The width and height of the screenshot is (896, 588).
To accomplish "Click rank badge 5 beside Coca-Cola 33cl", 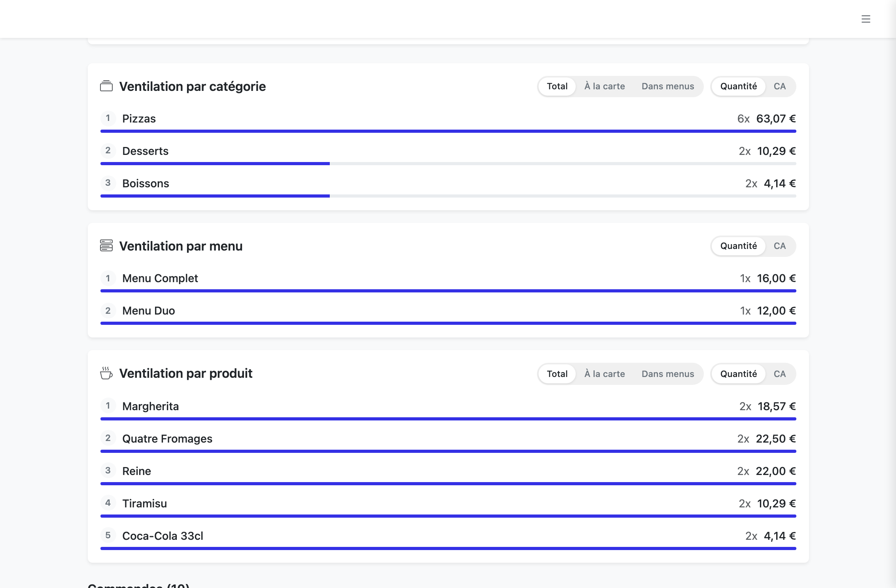I will (x=108, y=535).
